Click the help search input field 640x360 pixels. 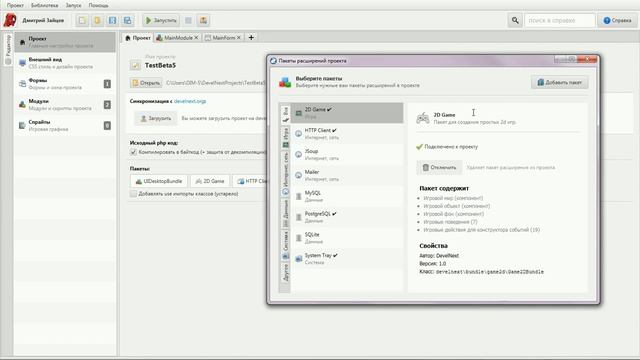(x=560, y=20)
